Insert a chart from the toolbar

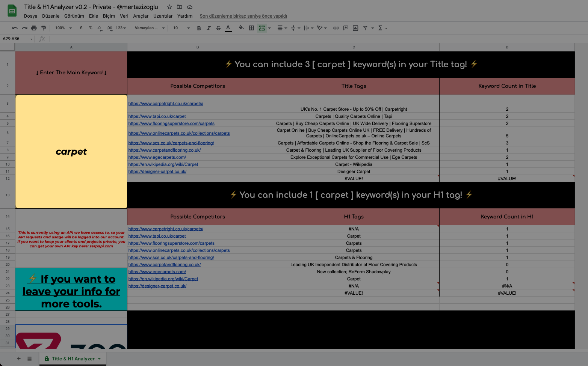coord(355,28)
